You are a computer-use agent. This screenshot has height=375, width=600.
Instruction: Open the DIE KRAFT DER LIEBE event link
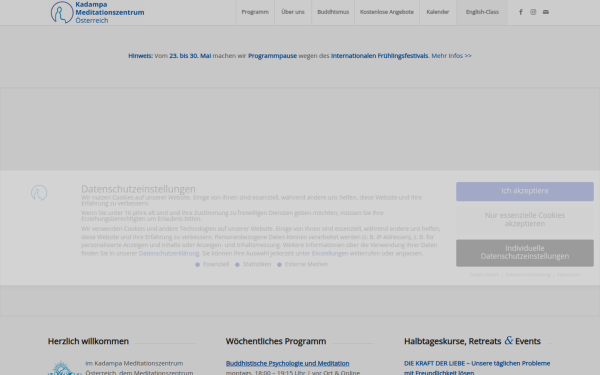click(477, 367)
